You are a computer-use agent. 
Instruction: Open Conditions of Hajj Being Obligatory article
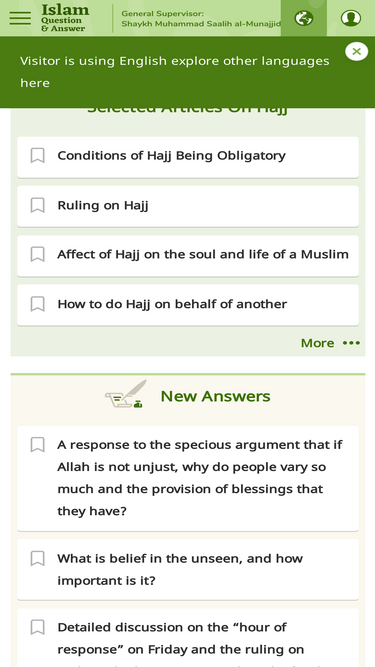(x=171, y=156)
